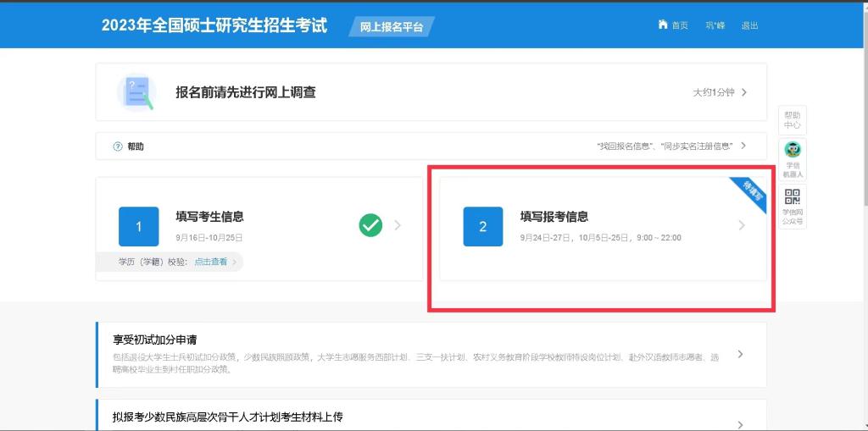Expand the 大约1分钟 survey chevron

[x=743, y=92]
